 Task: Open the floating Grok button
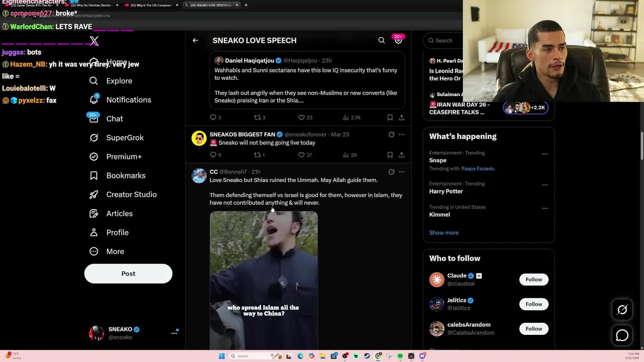coord(622,310)
